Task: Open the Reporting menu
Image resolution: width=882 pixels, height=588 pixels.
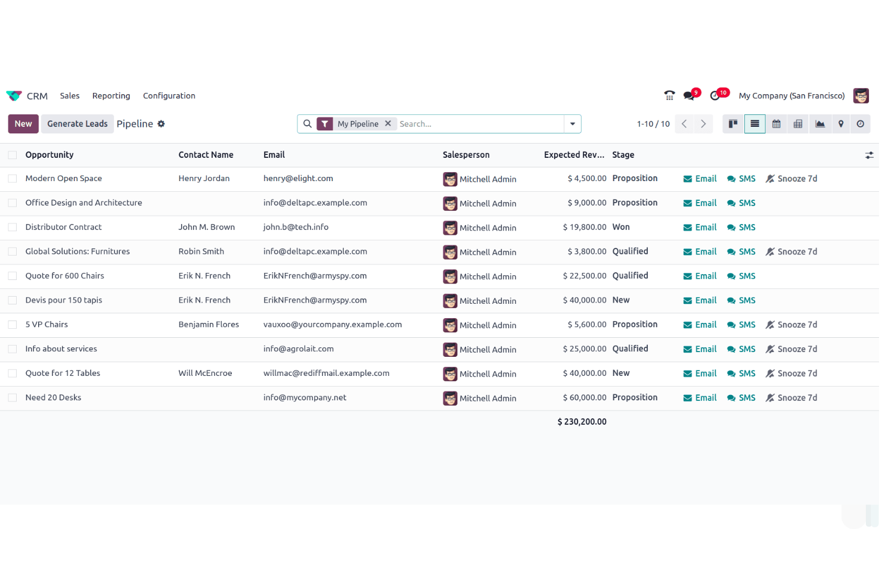Action: coord(111,95)
